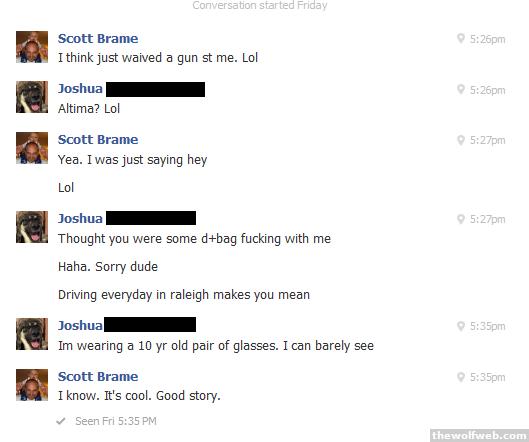Click Joshua's dog avatar beside "Altima? Lol"
The image size is (529, 442).
(32, 97)
